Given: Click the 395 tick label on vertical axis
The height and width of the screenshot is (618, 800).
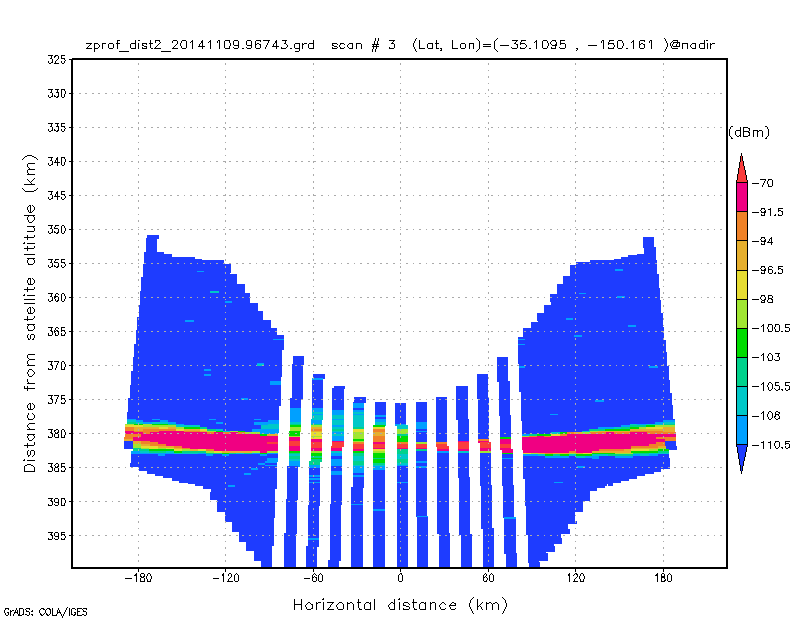Looking at the screenshot, I should click(x=57, y=535).
